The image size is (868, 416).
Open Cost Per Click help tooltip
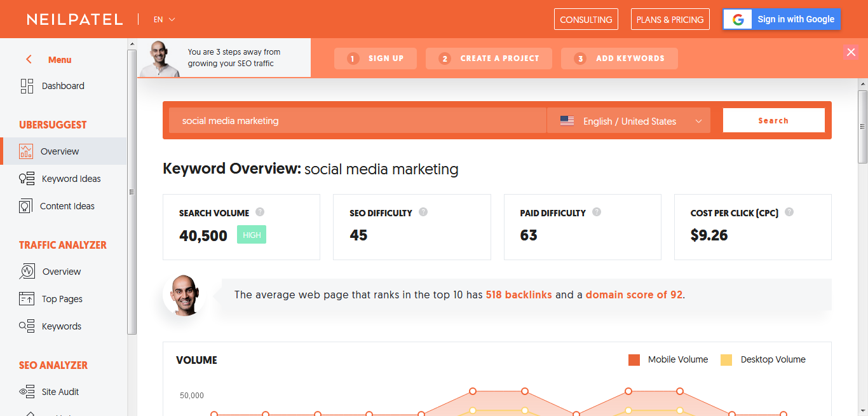[790, 212]
